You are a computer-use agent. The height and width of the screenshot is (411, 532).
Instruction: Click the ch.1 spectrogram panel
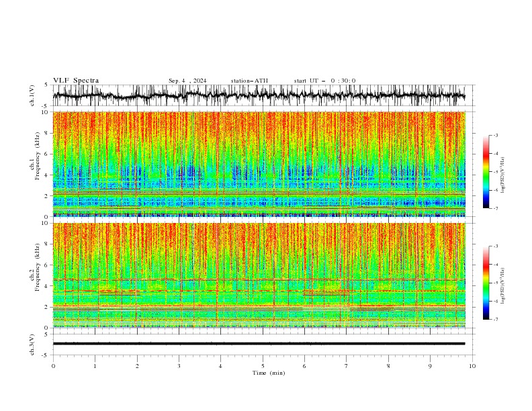259,164
